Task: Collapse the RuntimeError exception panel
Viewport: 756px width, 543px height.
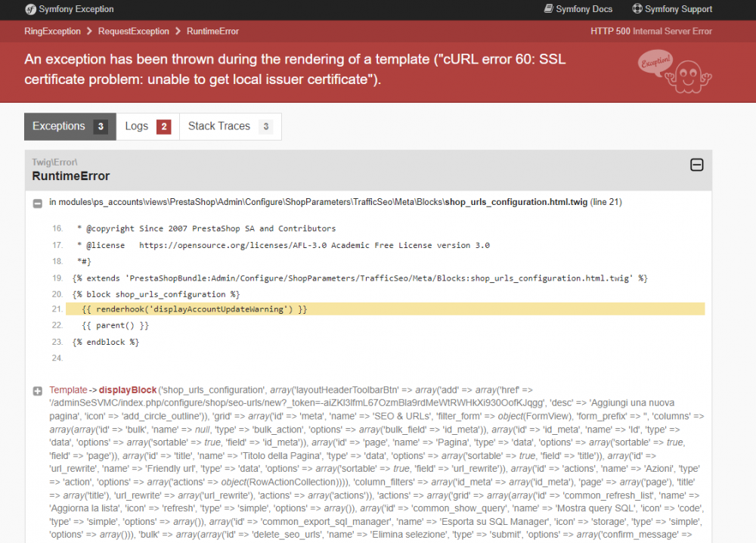Action: click(x=697, y=165)
